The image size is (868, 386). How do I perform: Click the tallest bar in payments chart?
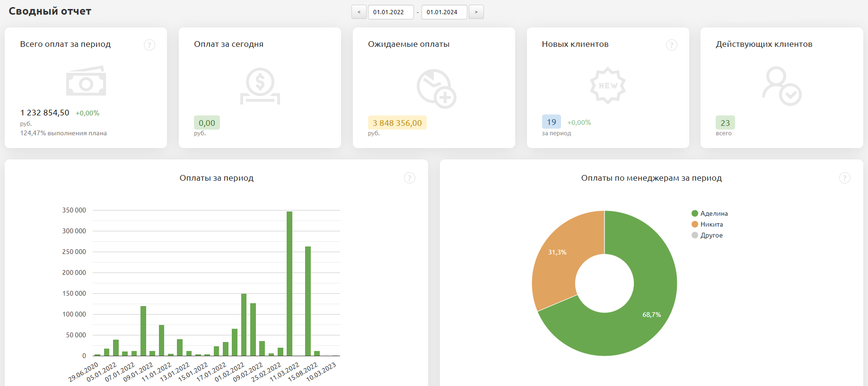289,284
